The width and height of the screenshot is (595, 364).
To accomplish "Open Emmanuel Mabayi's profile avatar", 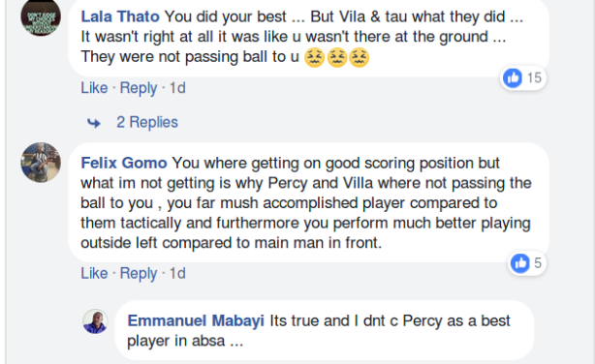I will tap(95, 321).
